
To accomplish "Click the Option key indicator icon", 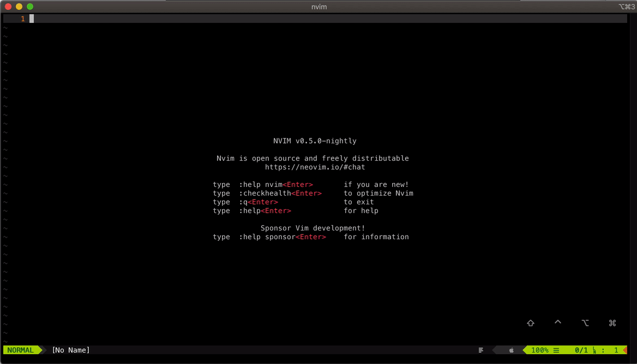I will pyautogui.click(x=585, y=323).
